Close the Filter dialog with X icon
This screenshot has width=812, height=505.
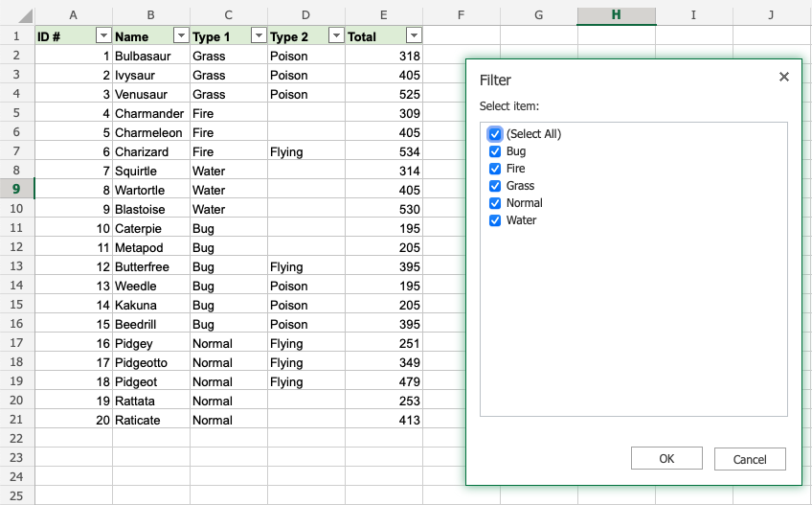784,78
